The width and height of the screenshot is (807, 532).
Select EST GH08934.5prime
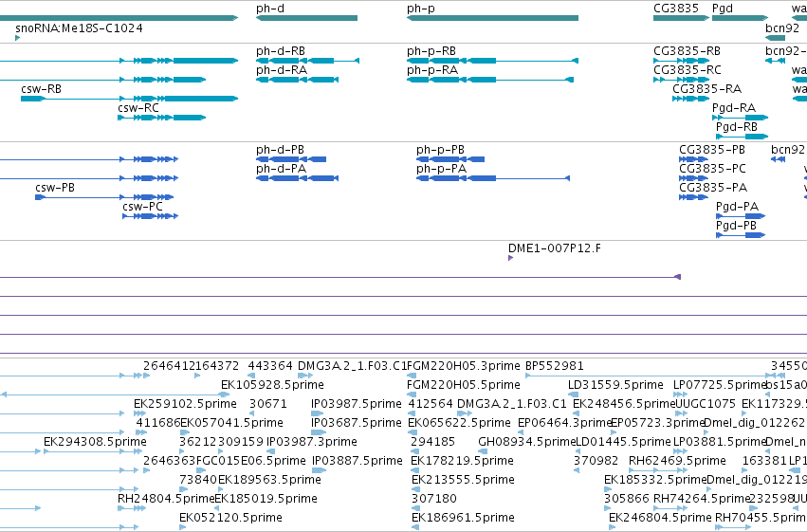[x=483, y=451]
